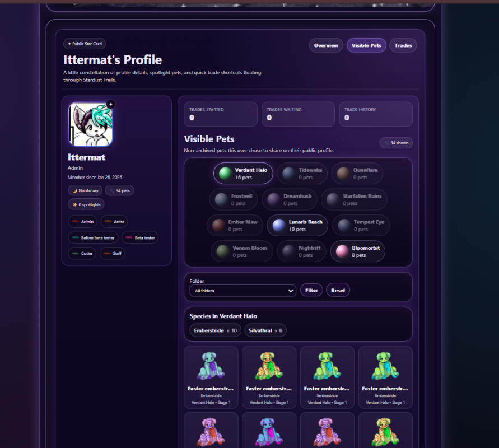
Task: Toggle the Silvathral species chip
Action: click(x=265, y=330)
